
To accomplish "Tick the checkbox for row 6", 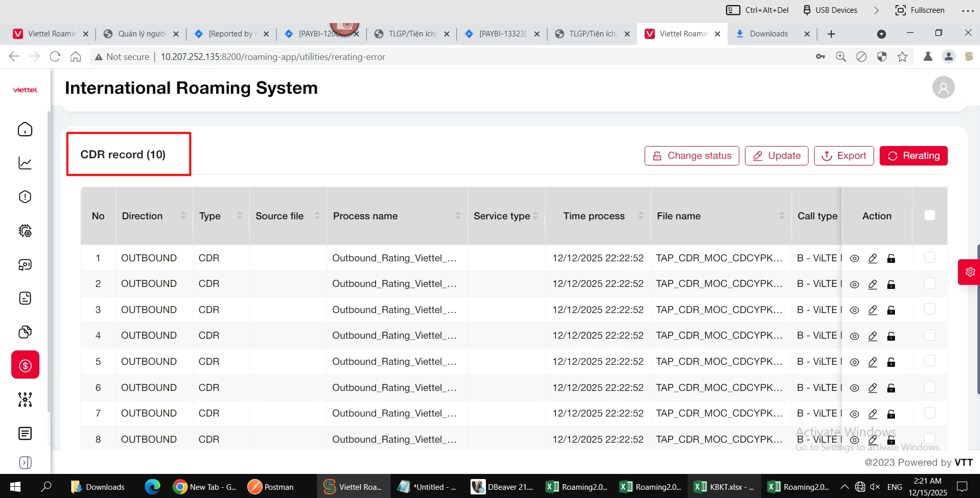I will pos(929,387).
